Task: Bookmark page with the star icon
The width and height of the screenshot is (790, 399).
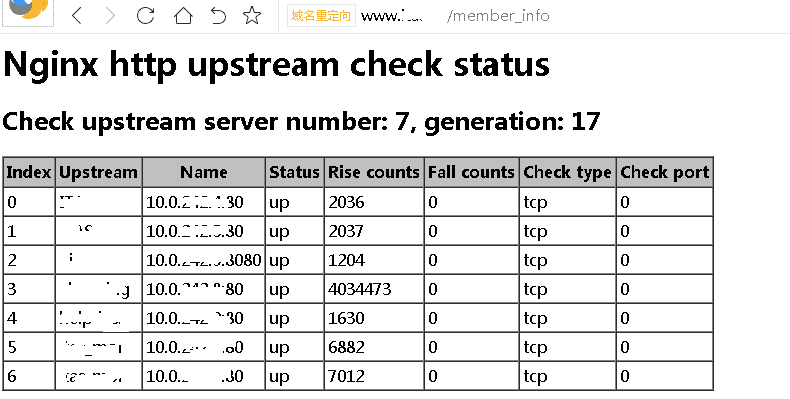Action: pos(252,16)
